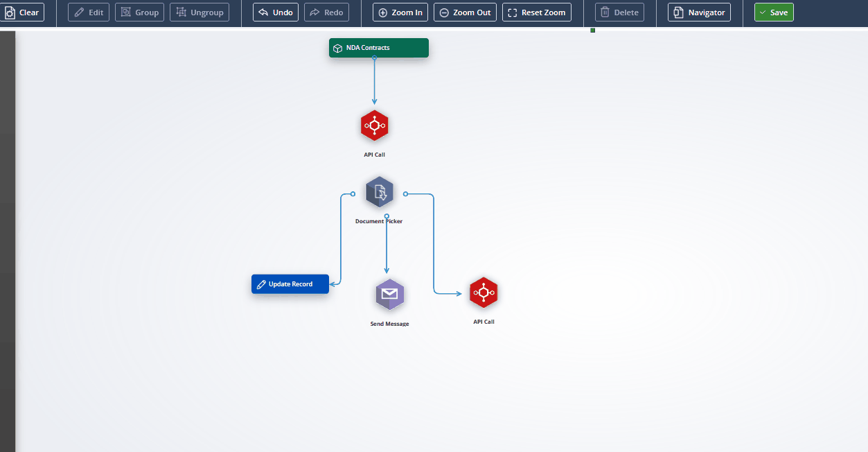Viewport: 868px width, 452px height.
Task: Click the label under the top API Call
Action: (375, 155)
